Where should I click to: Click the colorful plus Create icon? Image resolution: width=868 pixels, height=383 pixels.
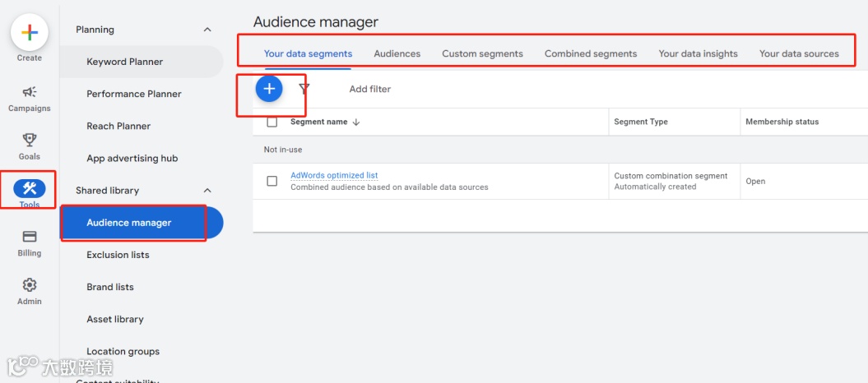pos(30,33)
